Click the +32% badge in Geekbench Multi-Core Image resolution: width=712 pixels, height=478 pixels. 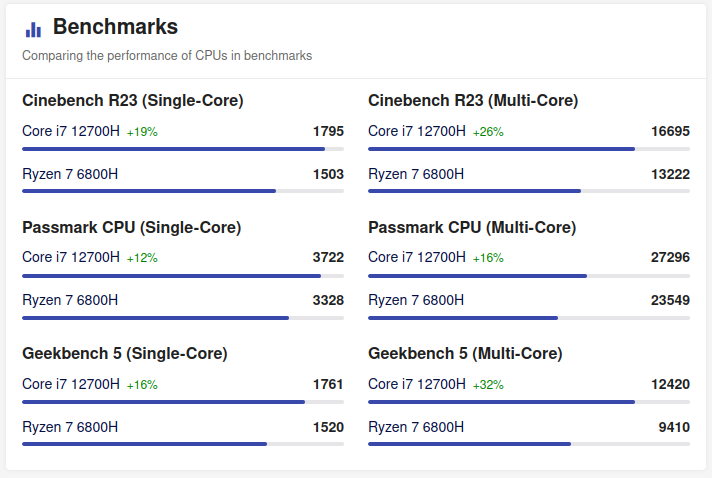pos(488,385)
